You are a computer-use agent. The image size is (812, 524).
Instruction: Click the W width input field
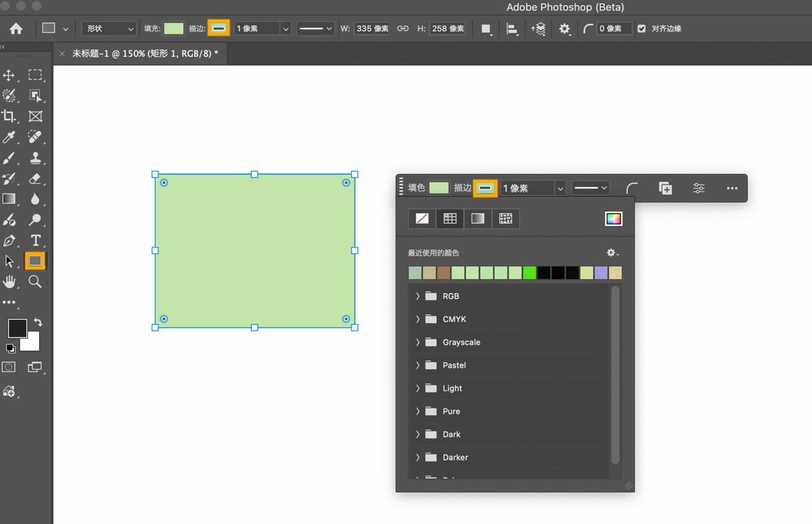371,28
